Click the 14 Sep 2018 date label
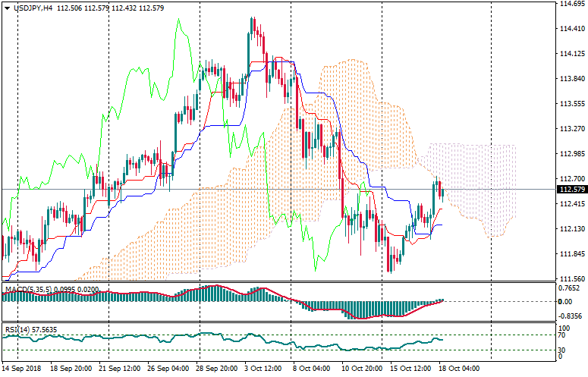This screenshot has height=377, width=588. (22, 367)
